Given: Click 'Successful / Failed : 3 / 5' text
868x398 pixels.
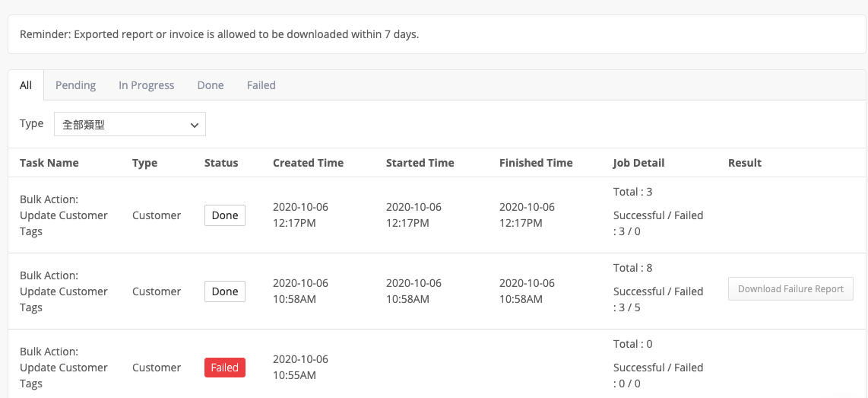Looking at the screenshot, I should pyautogui.click(x=658, y=299).
